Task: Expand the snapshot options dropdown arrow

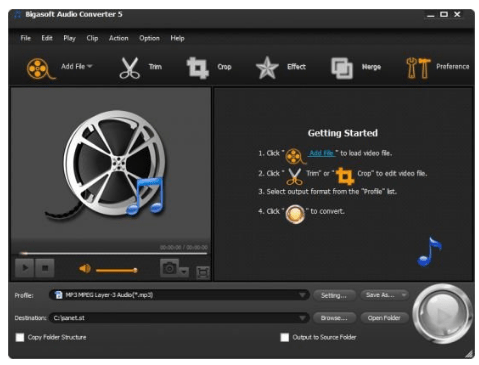Action: (184, 272)
